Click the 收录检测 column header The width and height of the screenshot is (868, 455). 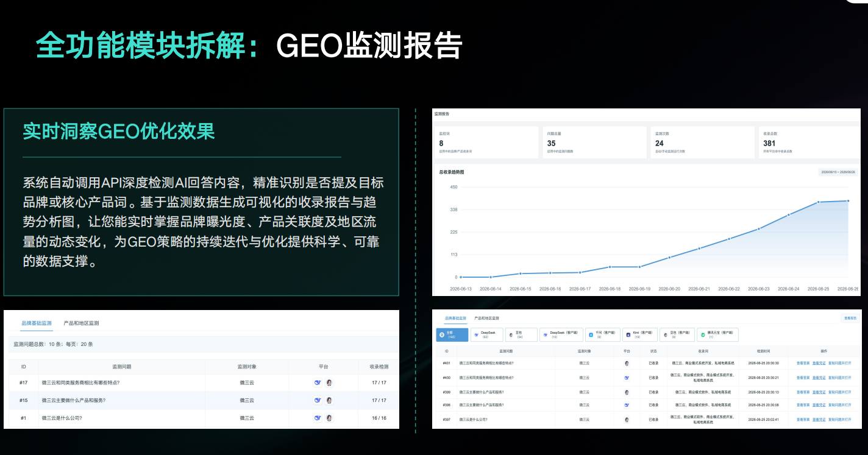tap(379, 367)
